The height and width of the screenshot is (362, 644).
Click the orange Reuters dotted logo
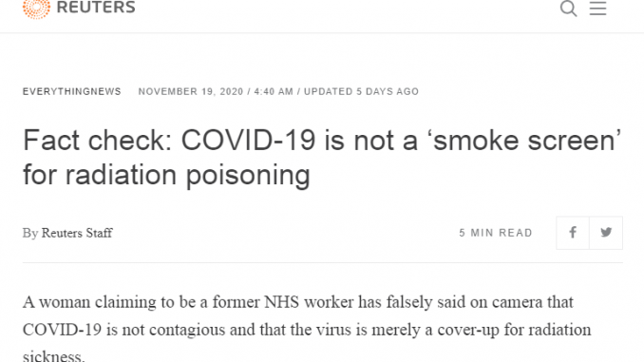click(x=36, y=9)
